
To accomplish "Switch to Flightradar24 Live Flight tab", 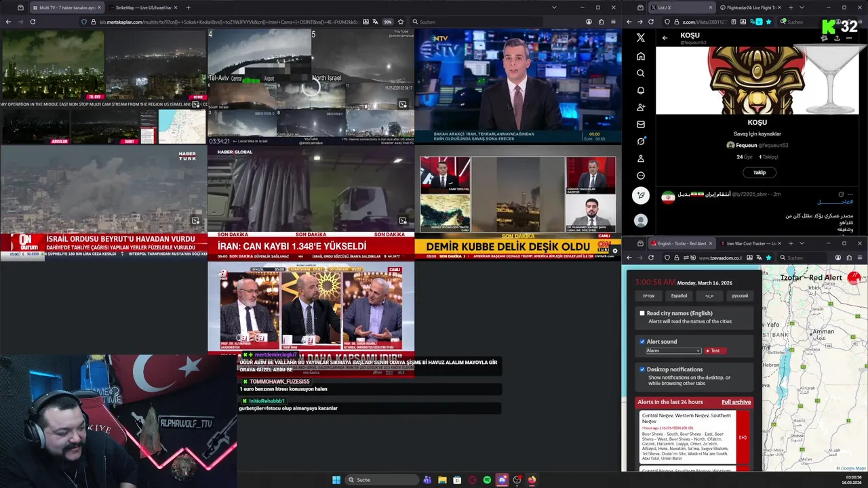I will pos(752,7).
